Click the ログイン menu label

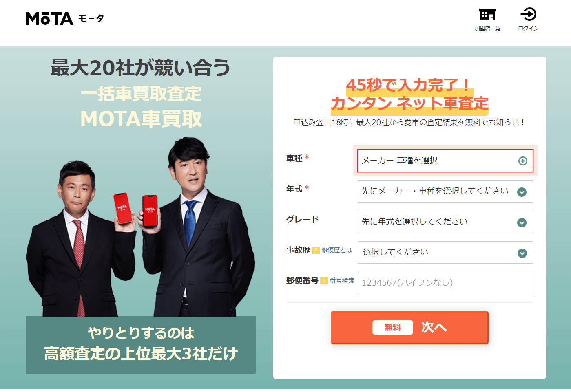pos(528,28)
